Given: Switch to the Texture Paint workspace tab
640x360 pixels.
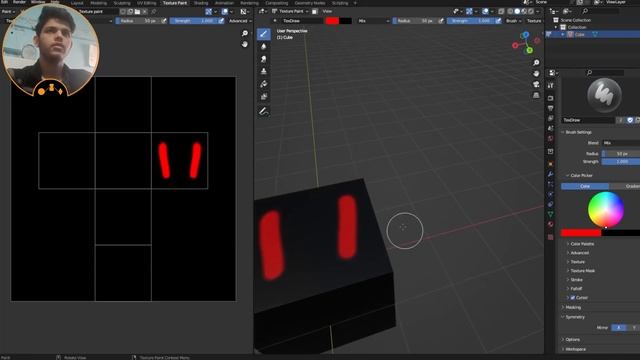Looking at the screenshot, I should pyautogui.click(x=175, y=3).
